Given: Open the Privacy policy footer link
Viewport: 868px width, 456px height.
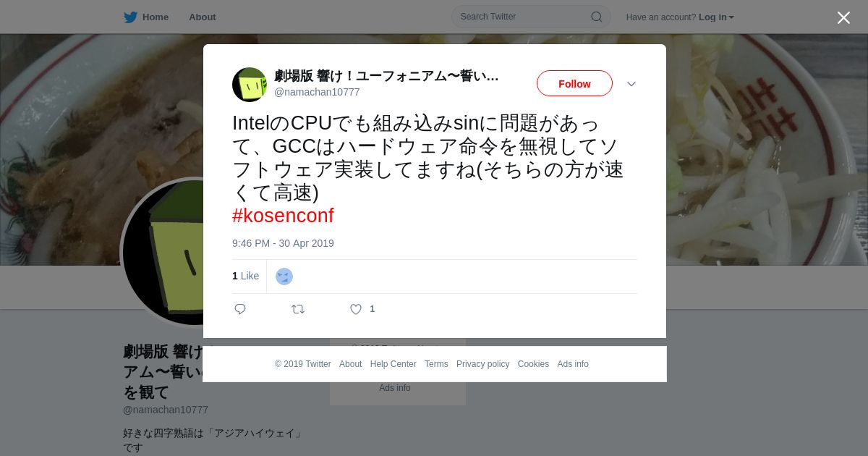Looking at the screenshot, I should click(482, 364).
